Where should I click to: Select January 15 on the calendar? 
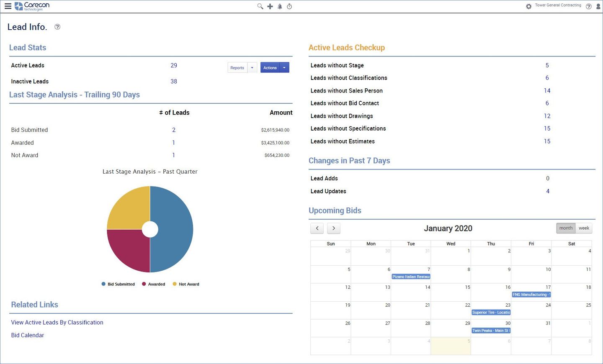(x=451, y=292)
